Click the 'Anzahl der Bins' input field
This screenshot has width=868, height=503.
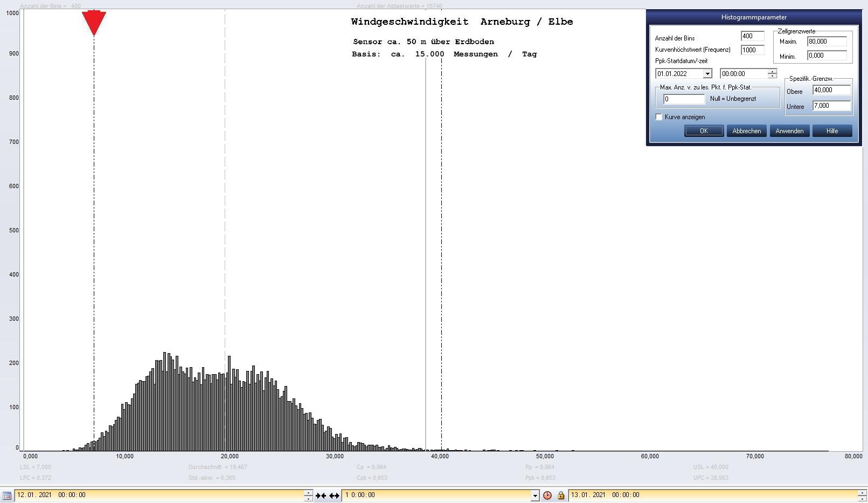pyautogui.click(x=752, y=36)
